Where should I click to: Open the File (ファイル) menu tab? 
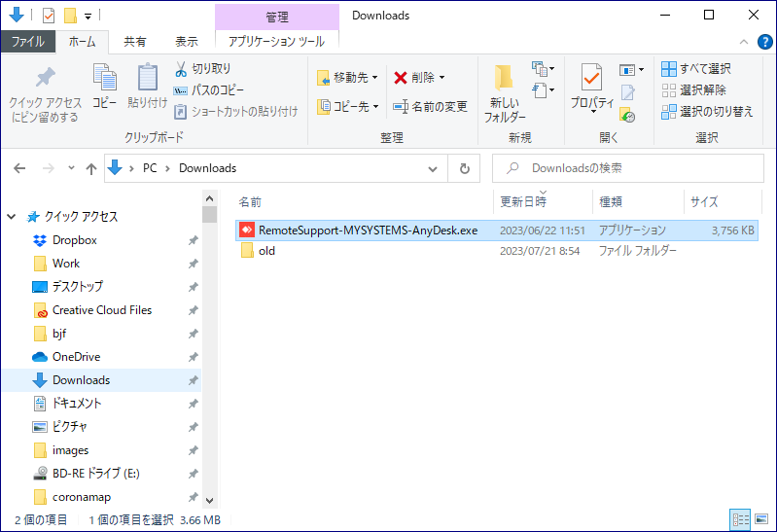[x=27, y=42]
